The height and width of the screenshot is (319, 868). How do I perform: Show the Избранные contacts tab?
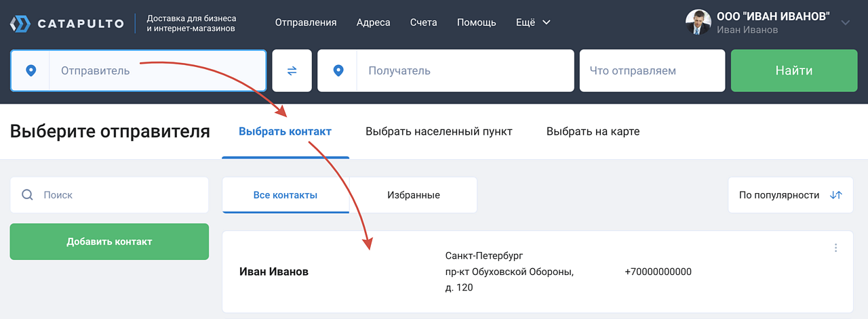point(413,195)
